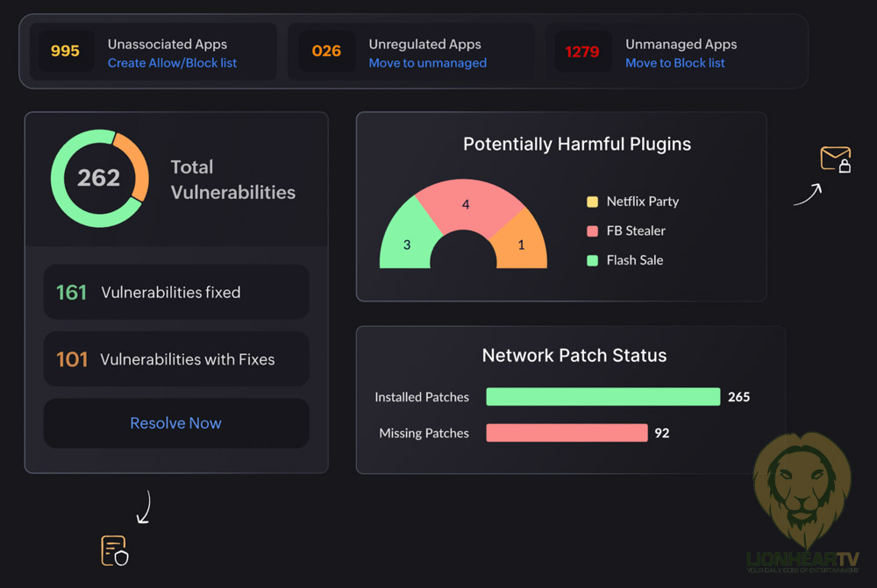Click the document shield icon
877x588 pixels.
[114, 550]
